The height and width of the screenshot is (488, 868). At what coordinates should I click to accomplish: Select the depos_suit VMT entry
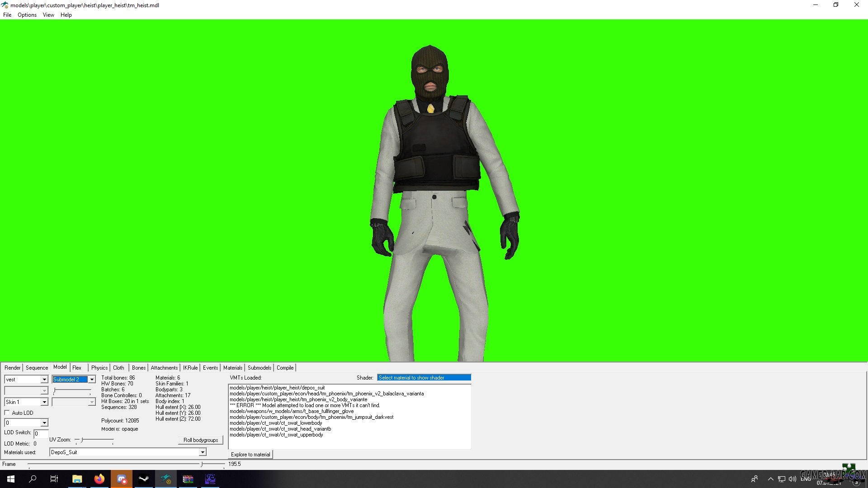point(277,388)
